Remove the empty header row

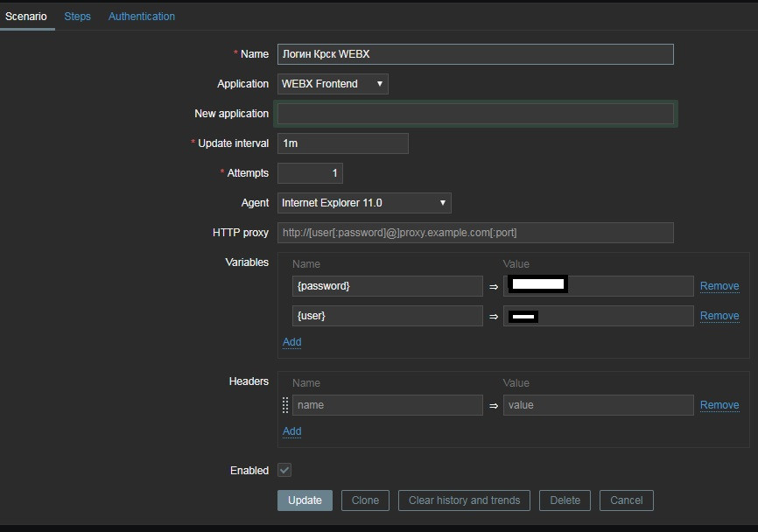tap(719, 405)
